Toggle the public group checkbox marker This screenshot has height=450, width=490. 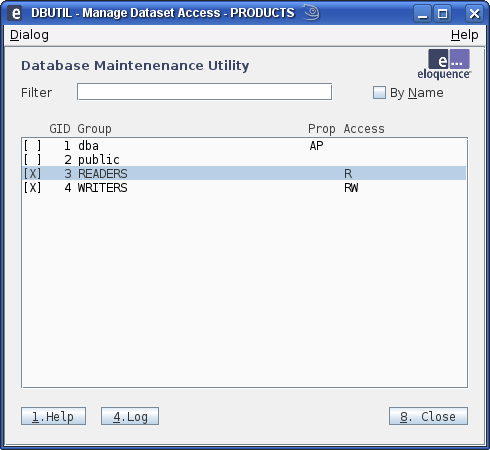(x=33, y=160)
